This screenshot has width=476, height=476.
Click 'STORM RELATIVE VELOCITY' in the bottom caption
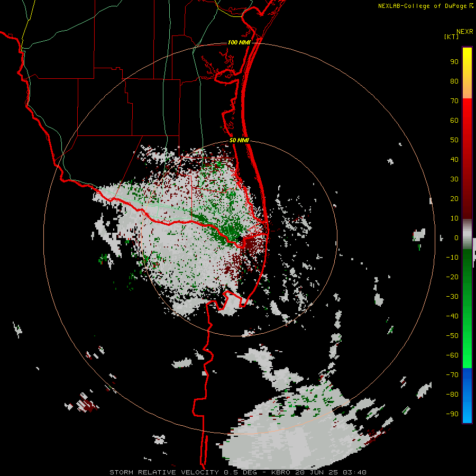[164, 472]
